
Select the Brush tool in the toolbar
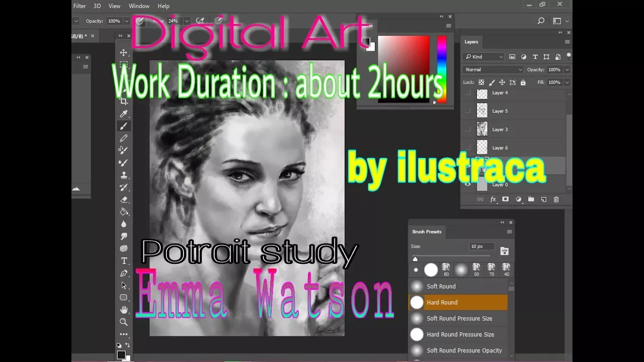click(x=124, y=126)
